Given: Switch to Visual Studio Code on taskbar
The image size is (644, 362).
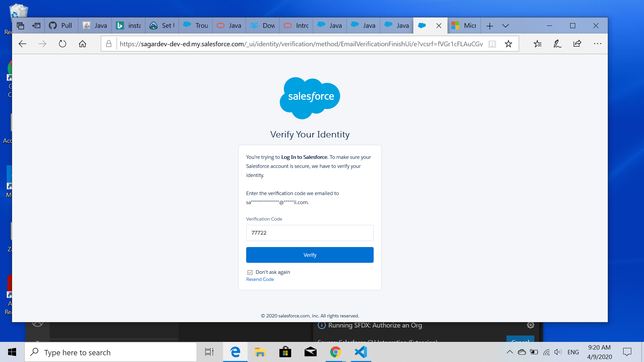Looking at the screenshot, I should pyautogui.click(x=361, y=352).
